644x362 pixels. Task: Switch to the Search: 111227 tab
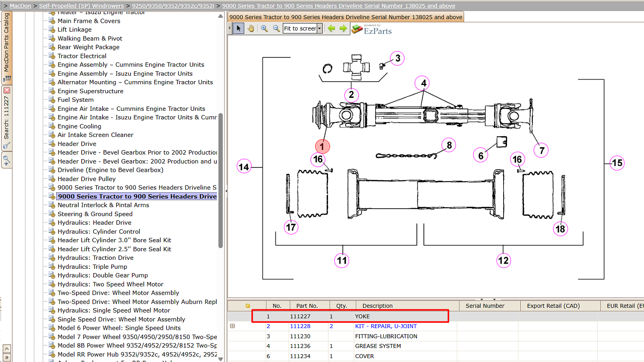tap(6, 118)
